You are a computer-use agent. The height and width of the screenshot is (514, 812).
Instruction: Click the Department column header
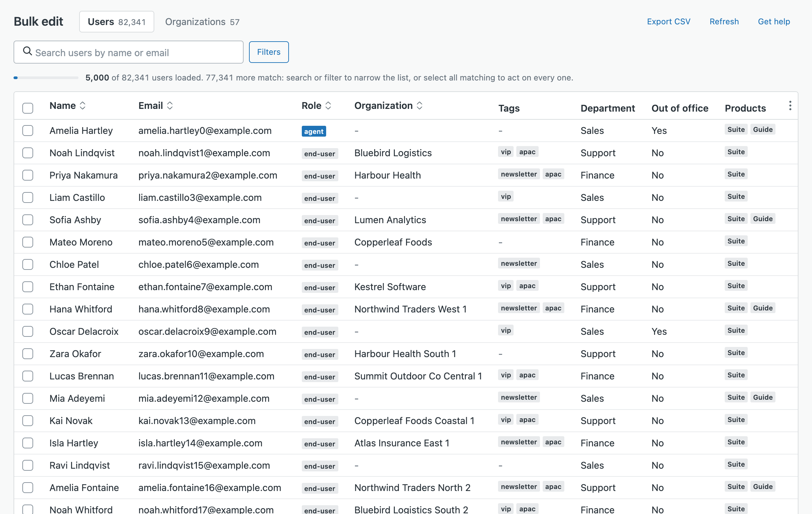pos(608,108)
